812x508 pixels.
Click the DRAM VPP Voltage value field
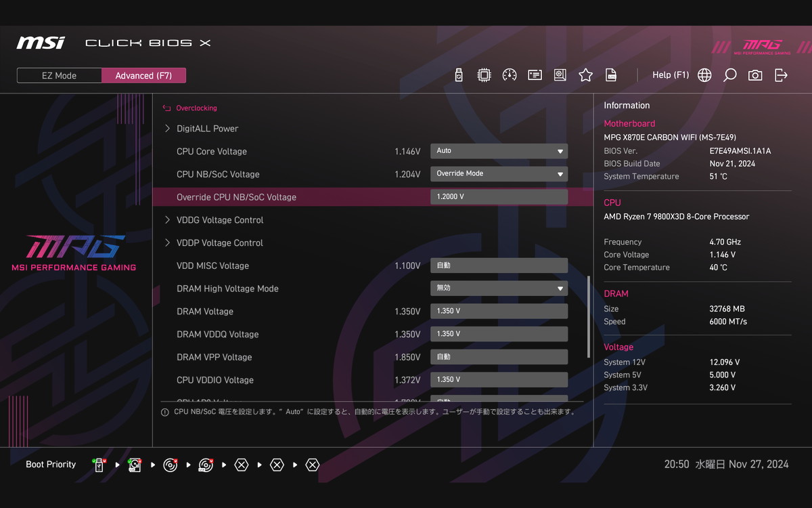pyautogui.click(x=499, y=357)
